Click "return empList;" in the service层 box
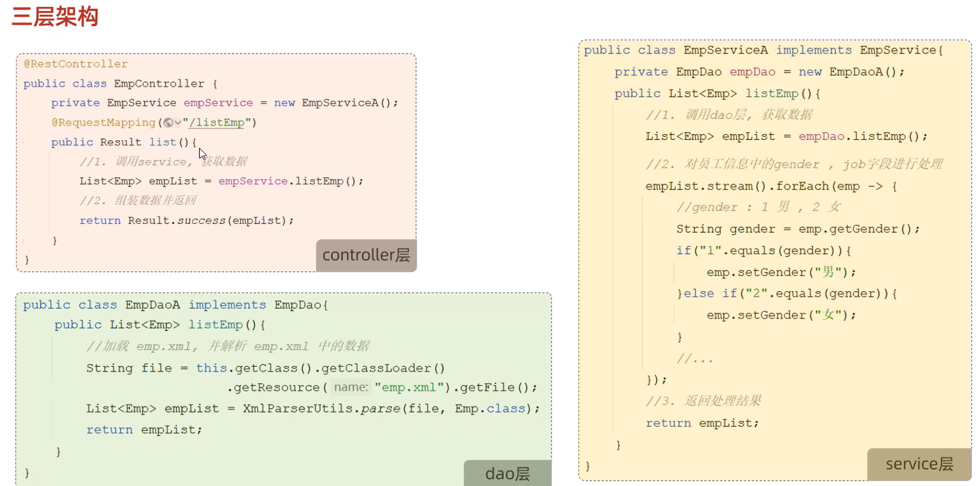Screen dimensions: 980x486 [x=702, y=423]
